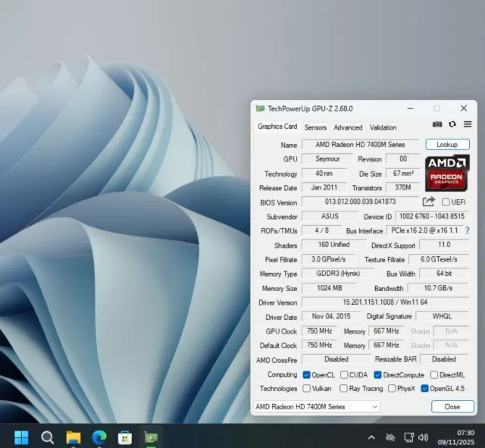The image size is (485, 448).
Task: Click GPU-Z icon in the taskbar
Action: point(151,437)
